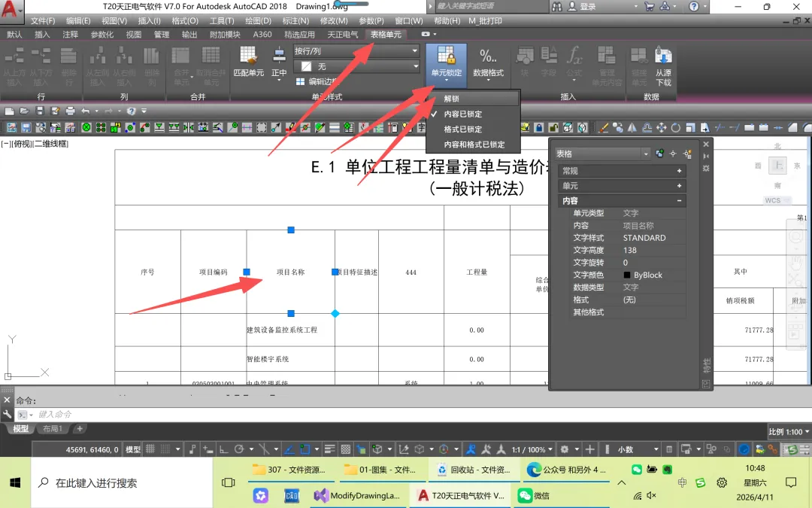The width and height of the screenshot is (812, 508).
Task: Click the 微信 WeChat taskbar button
Action: tap(534, 495)
